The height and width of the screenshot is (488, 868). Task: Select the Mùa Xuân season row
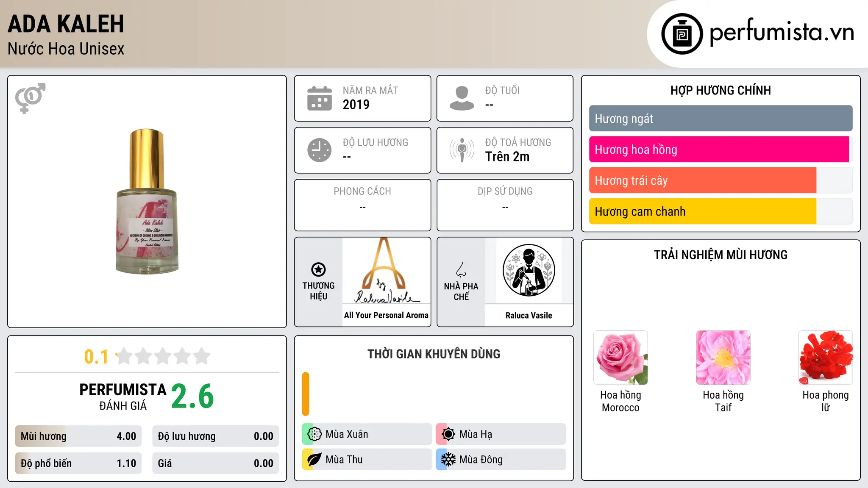tap(367, 434)
